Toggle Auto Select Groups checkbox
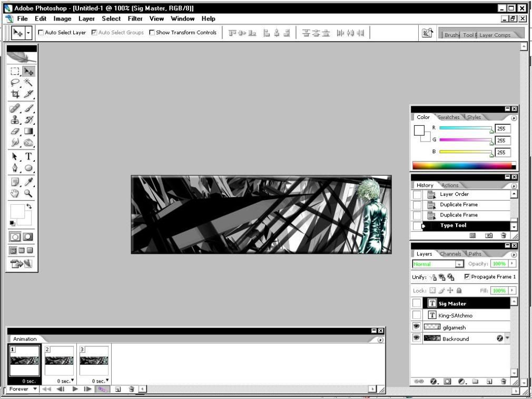The width and height of the screenshot is (532, 399). tap(94, 33)
